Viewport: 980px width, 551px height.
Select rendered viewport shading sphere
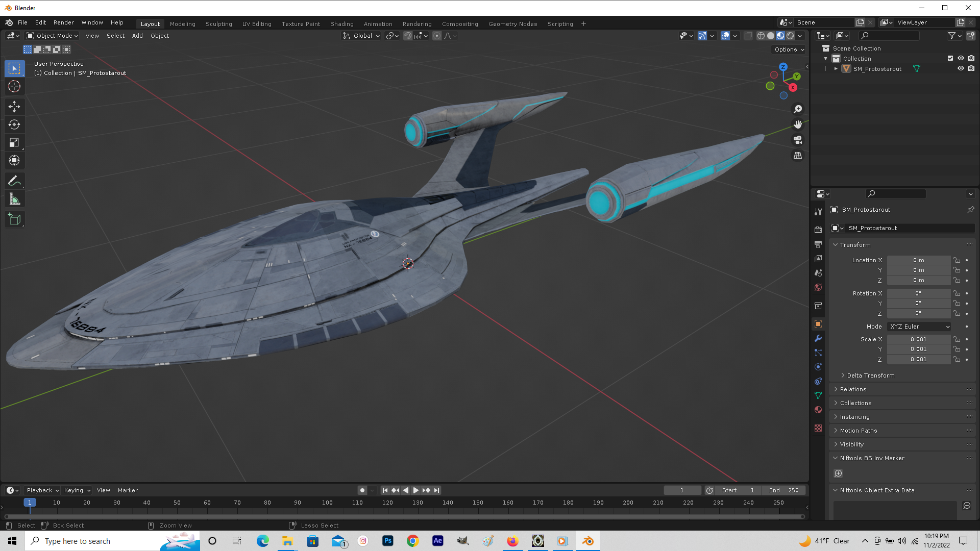point(790,36)
